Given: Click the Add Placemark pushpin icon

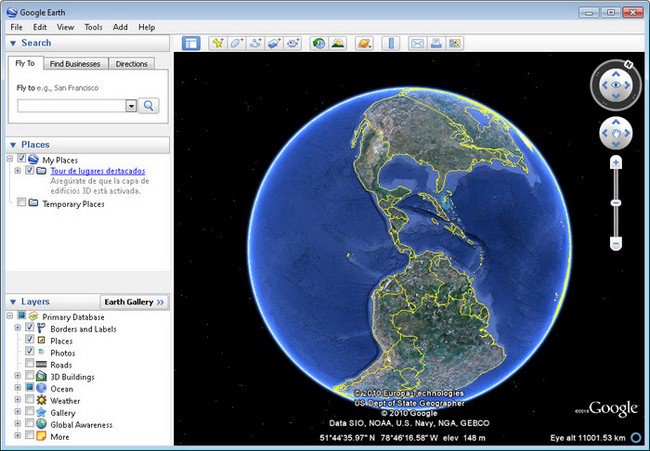Looking at the screenshot, I should click(218, 44).
